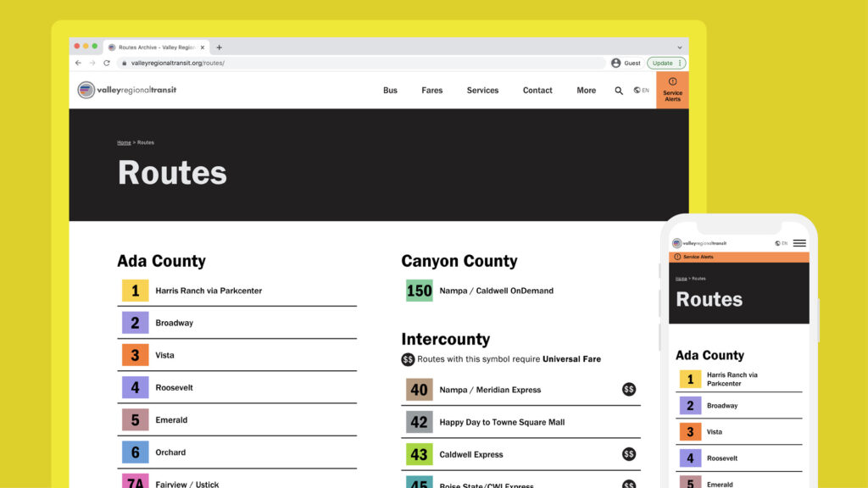Click the logo on phone mockup
Viewport: 868px width, 488px height.
(x=699, y=243)
